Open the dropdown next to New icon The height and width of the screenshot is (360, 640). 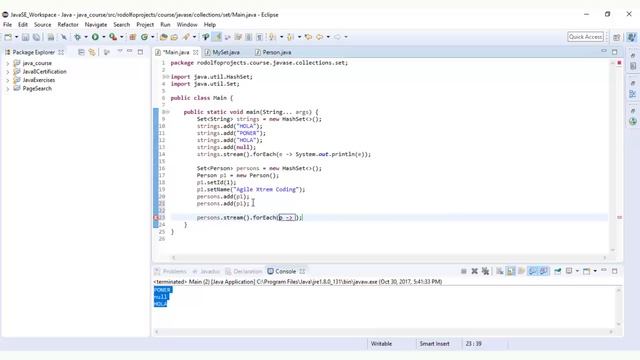click(16, 37)
